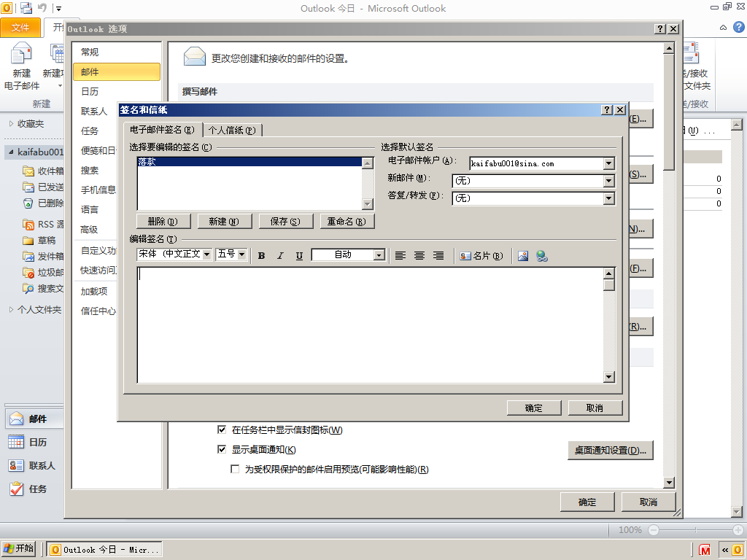Open RSS 源 folder
This screenshot has height=560, width=747.
tap(43, 225)
